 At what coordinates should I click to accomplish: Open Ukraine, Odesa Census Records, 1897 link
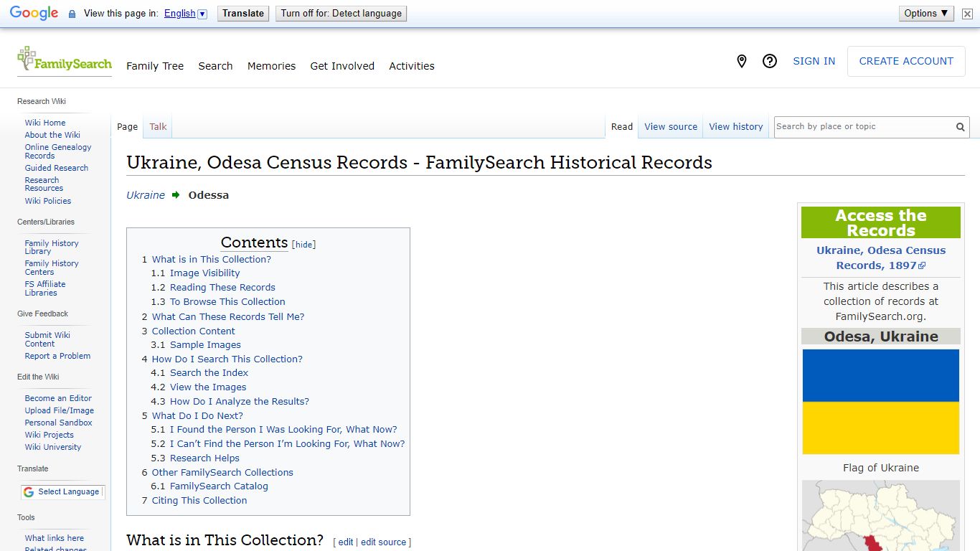(881, 258)
